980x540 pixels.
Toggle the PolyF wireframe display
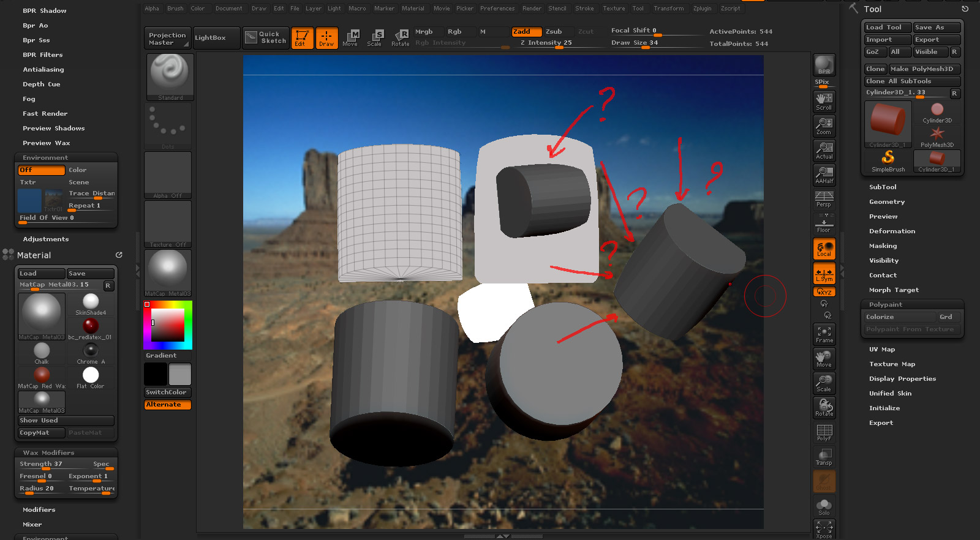(824, 432)
